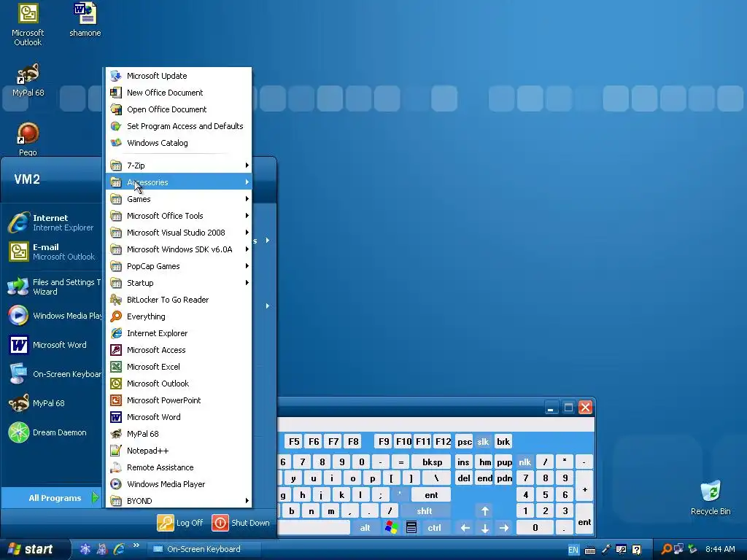
Task: Click the Log Off button
Action: pos(180,523)
